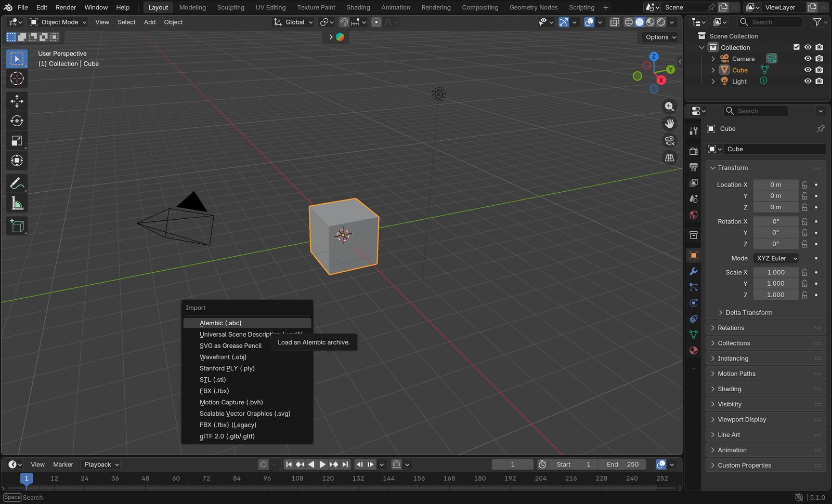
Task: Hide Cube in viewport via eye icon
Action: coord(808,70)
